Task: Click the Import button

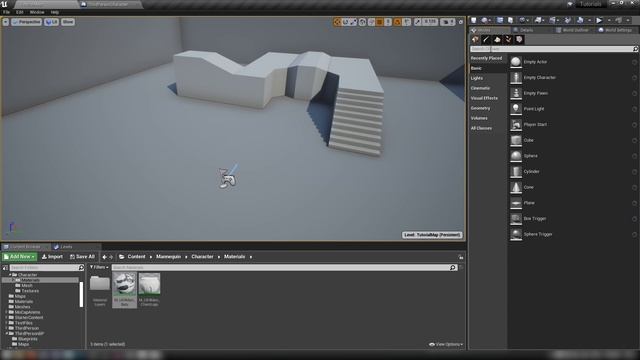Action: [52, 257]
